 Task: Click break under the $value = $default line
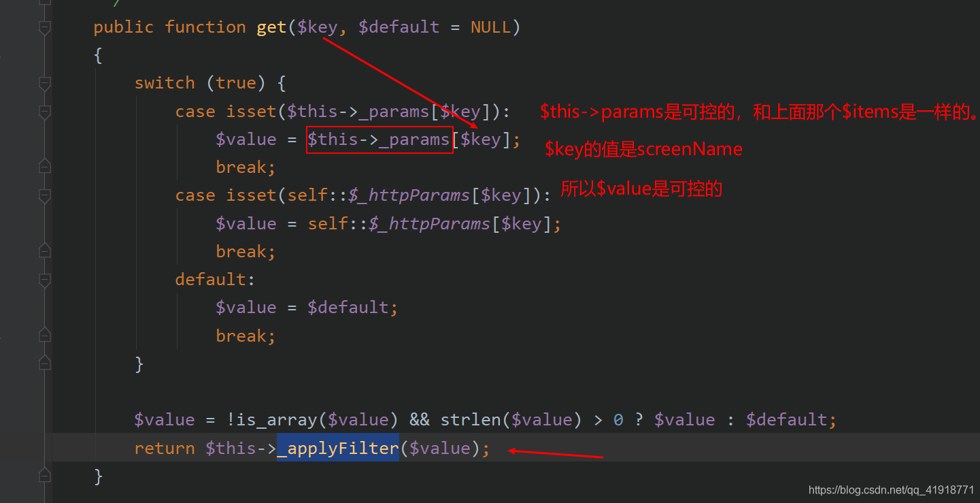246,336
